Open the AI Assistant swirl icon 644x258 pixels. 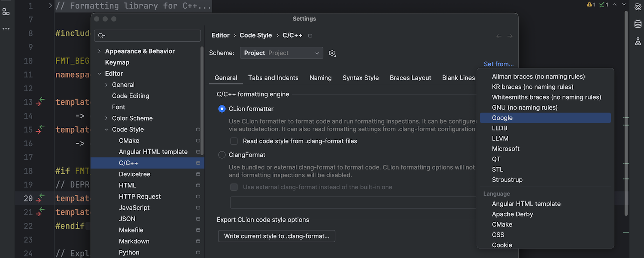pyautogui.click(x=638, y=7)
